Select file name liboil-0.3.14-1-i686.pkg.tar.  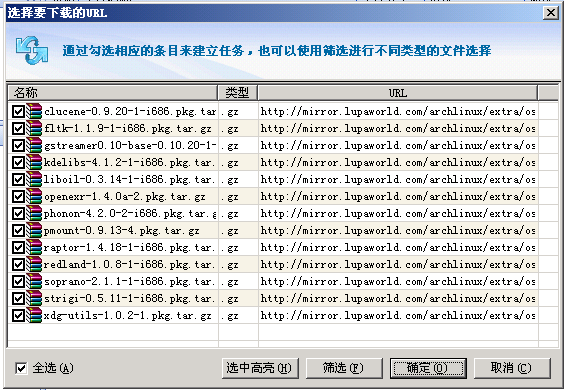[129, 180]
